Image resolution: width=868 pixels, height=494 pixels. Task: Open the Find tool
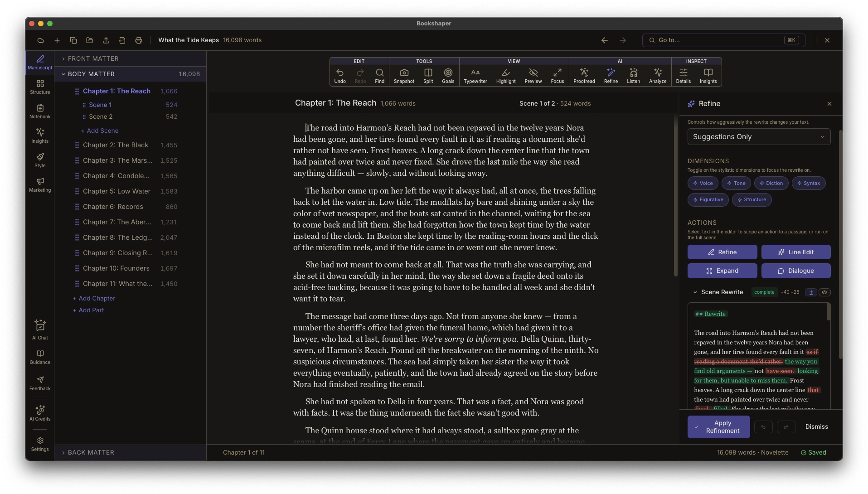pos(379,76)
